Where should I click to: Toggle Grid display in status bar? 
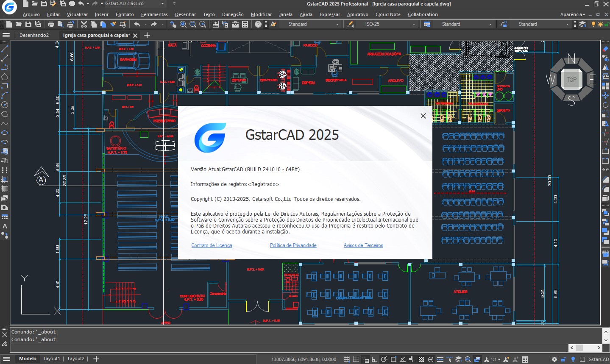click(356, 359)
